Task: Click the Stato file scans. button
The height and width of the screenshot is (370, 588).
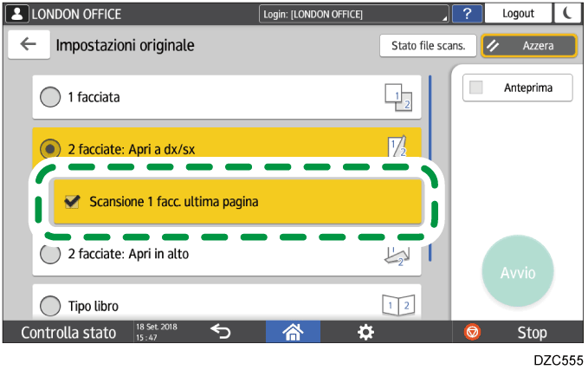Action: (428, 46)
